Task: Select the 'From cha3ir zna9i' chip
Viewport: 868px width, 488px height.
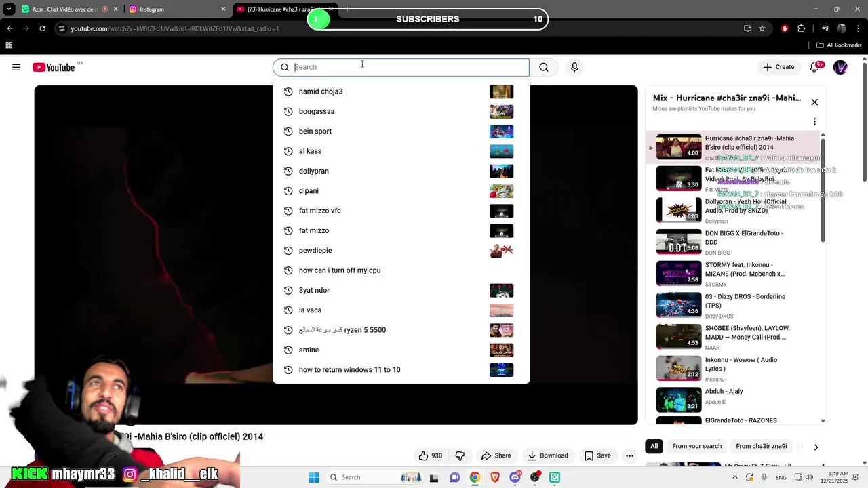Action: (761, 446)
